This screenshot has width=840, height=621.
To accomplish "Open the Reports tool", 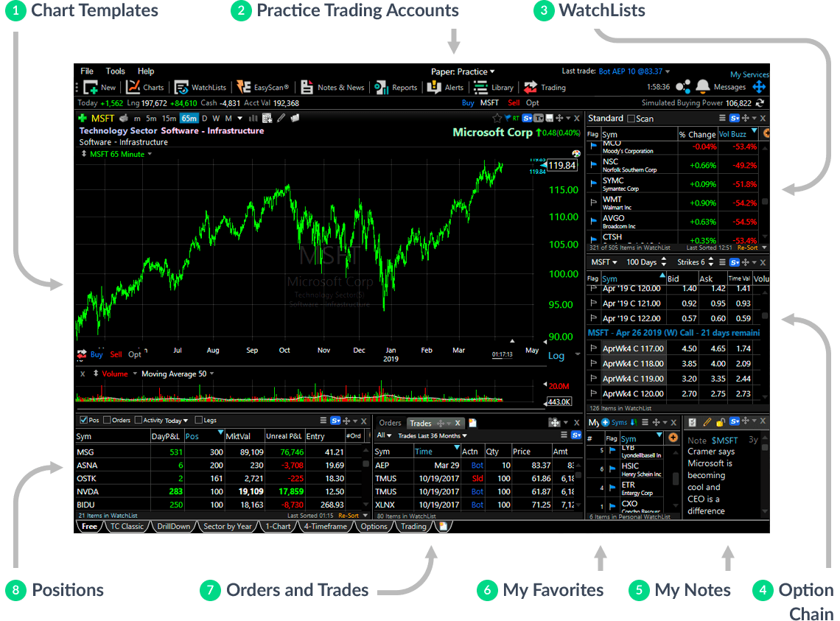I will (405, 87).
